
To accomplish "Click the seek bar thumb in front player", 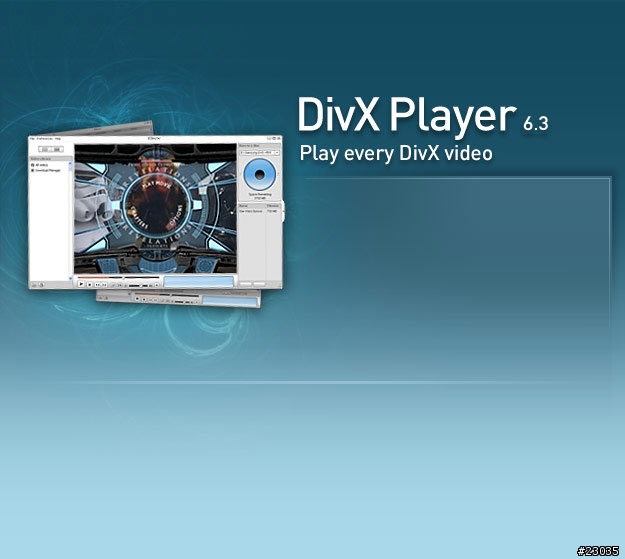I will click(124, 278).
